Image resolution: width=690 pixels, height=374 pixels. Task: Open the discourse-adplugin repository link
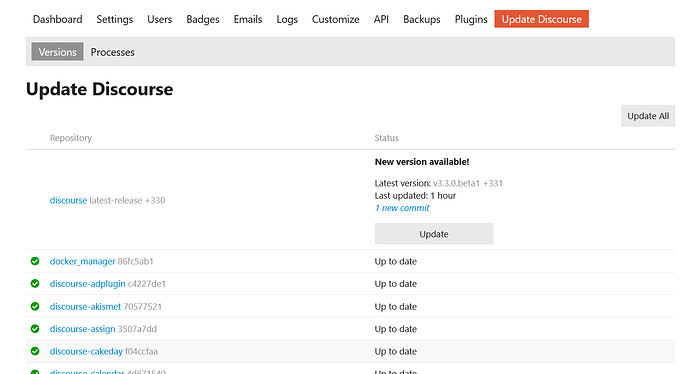(x=88, y=284)
